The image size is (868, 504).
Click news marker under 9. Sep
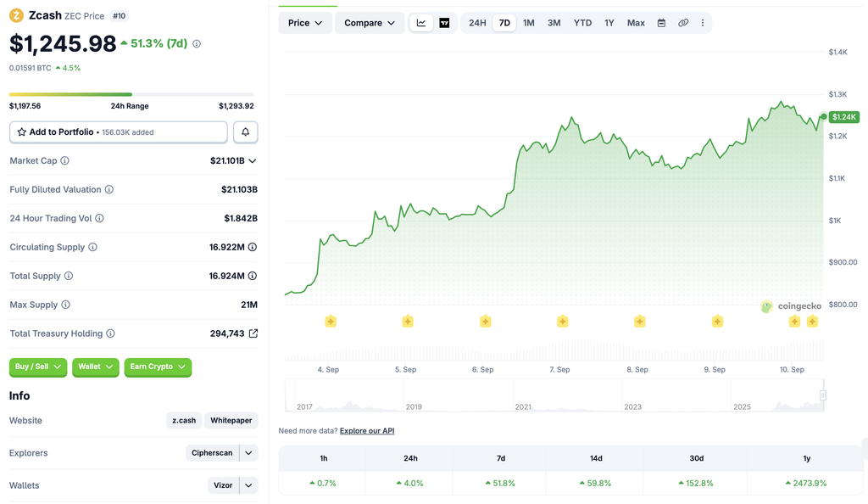717,322
